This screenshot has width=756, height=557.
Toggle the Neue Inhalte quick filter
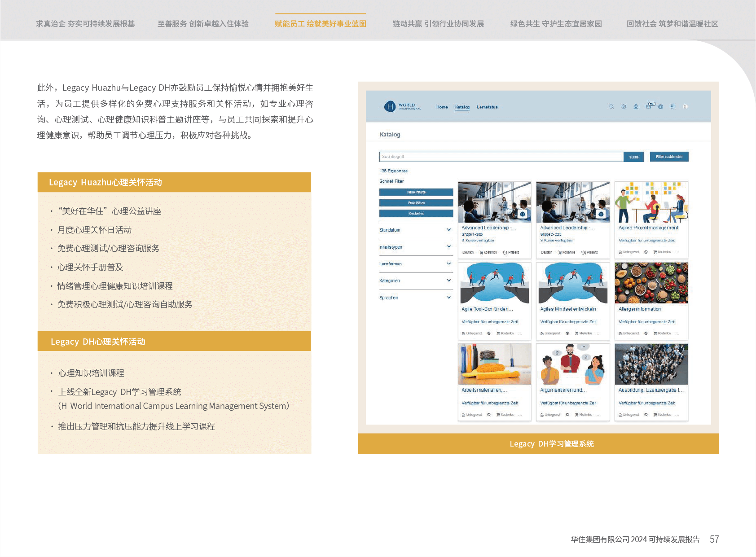tap(416, 192)
